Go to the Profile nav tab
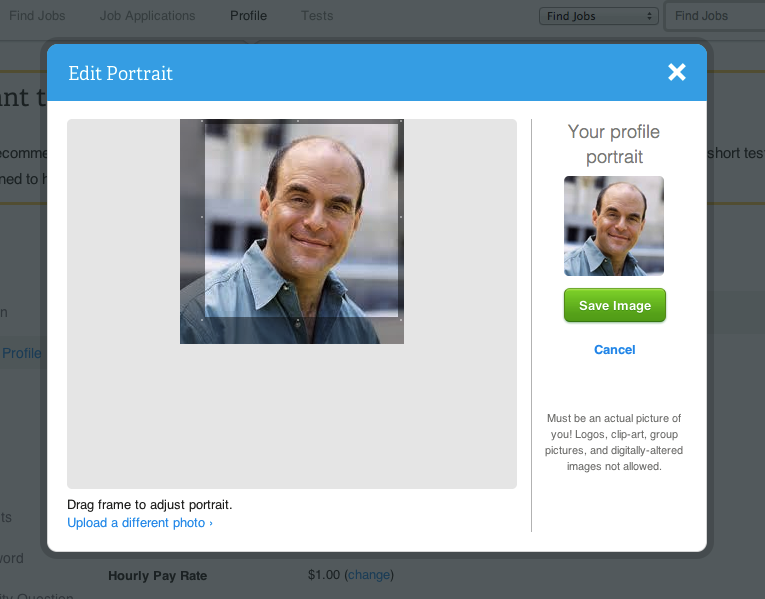 (248, 16)
